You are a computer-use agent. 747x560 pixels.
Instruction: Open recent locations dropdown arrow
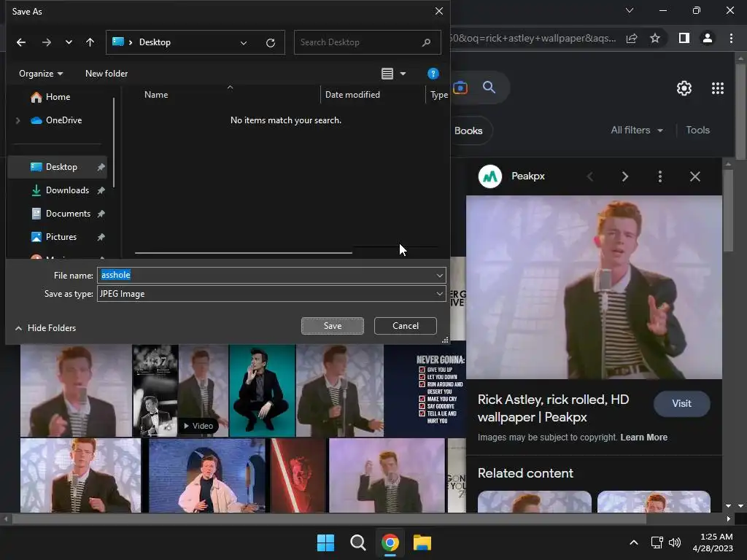point(69,42)
